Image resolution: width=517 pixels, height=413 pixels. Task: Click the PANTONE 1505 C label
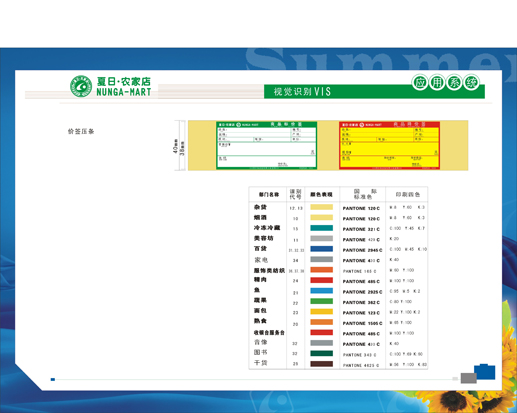362,323
